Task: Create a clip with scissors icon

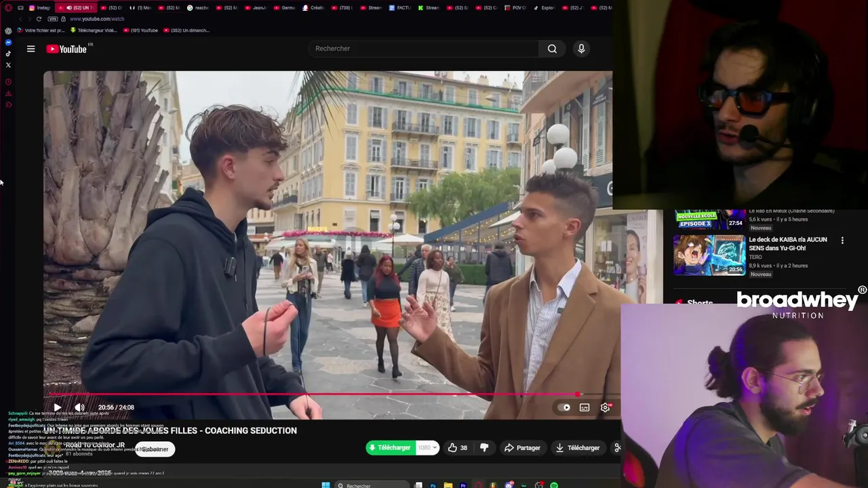Action: coord(616,448)
